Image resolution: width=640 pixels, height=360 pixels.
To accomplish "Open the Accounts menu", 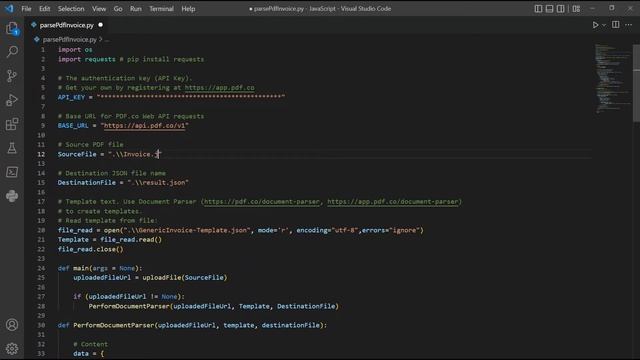I will pos(12,324).
